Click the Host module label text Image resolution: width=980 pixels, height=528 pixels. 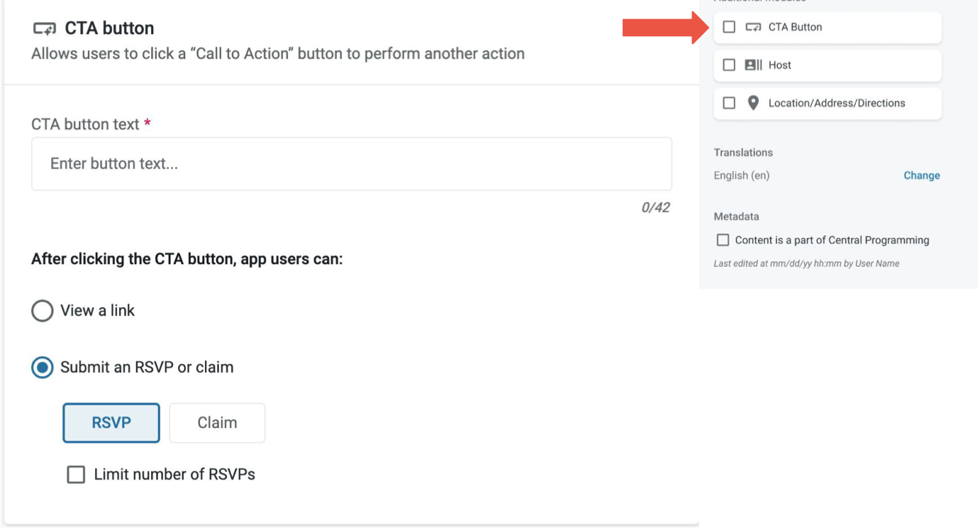click(x=779, y=65)
